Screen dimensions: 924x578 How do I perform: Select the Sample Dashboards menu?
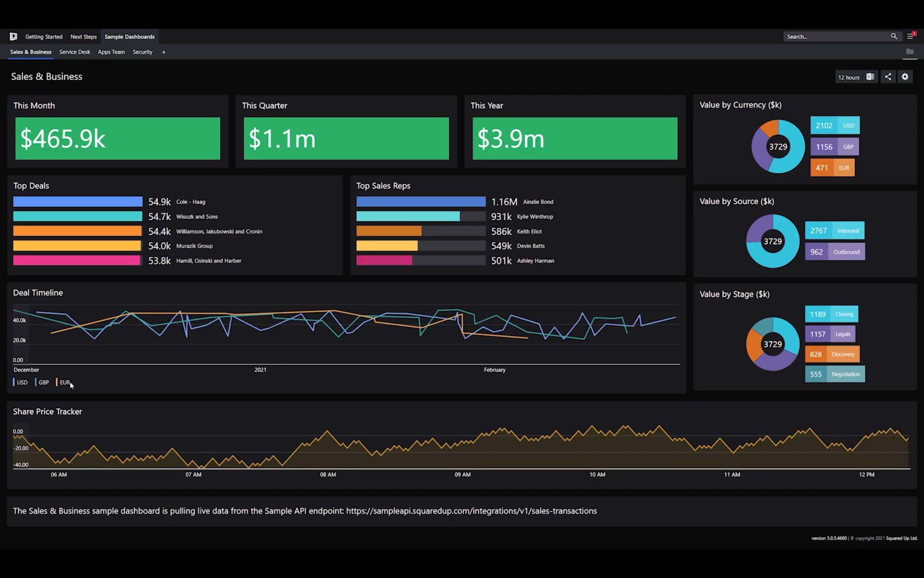130,37
